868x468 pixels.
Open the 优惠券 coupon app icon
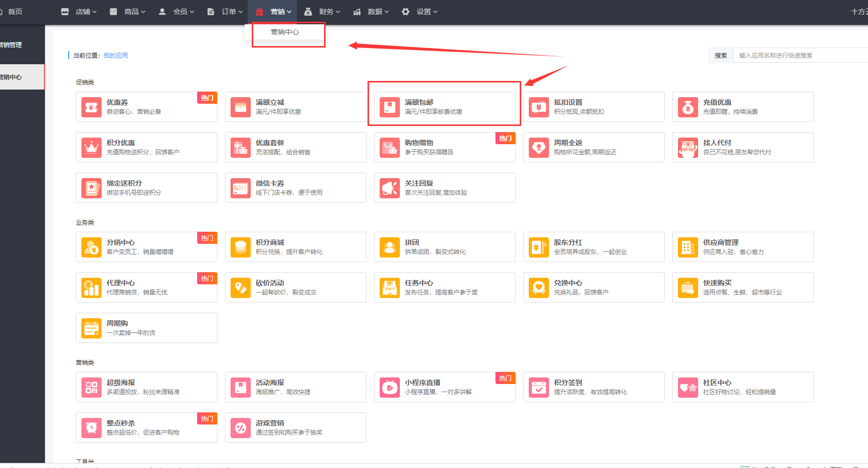92,107
